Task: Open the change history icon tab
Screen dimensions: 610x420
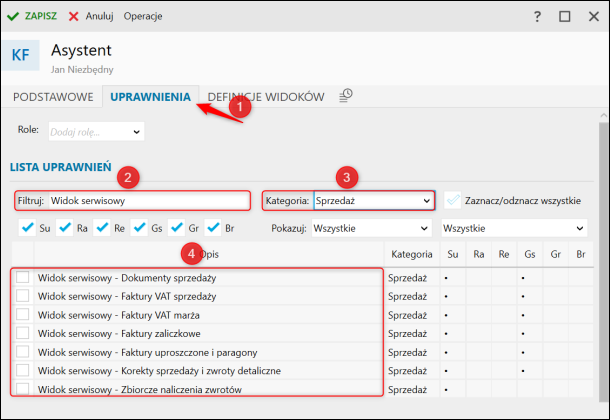Action: point(345,96)
